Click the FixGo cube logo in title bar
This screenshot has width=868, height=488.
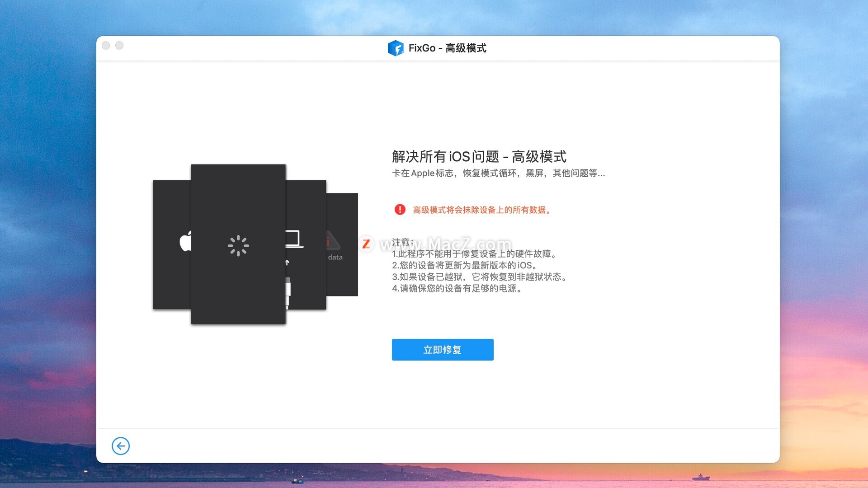[x=396, y=48]
